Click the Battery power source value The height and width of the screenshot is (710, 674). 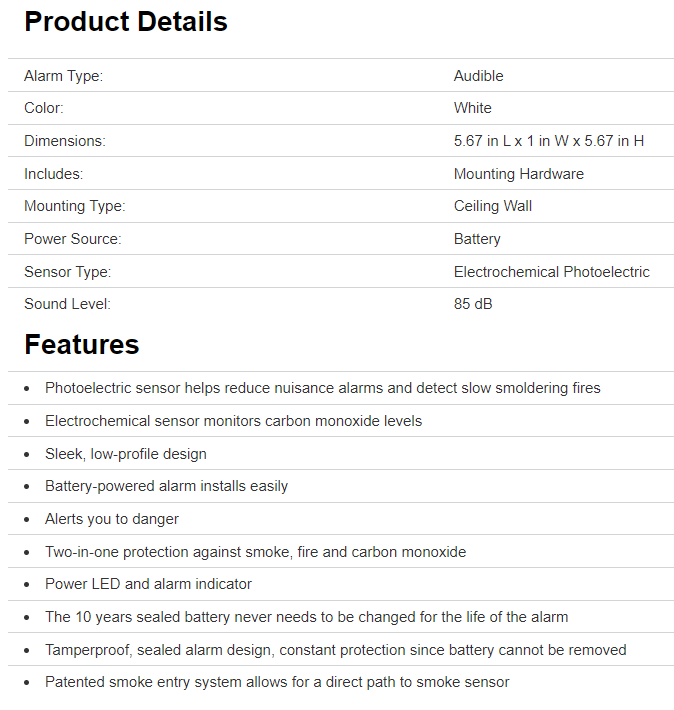click(477, 239)
